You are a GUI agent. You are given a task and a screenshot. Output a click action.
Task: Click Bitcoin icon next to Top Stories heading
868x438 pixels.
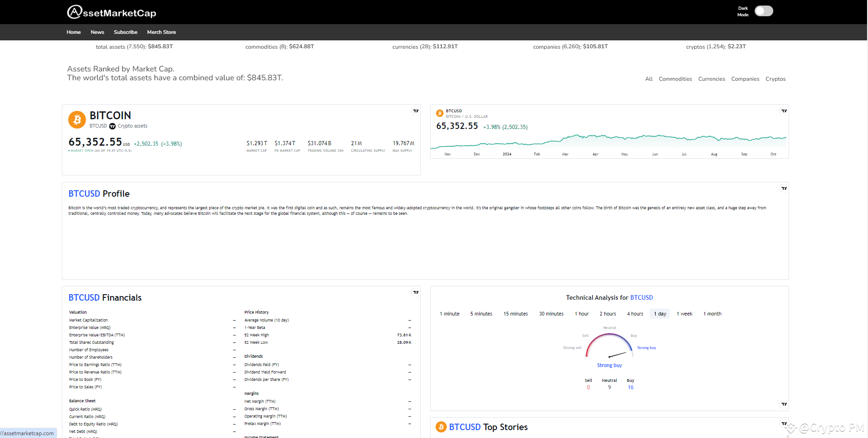441,427
